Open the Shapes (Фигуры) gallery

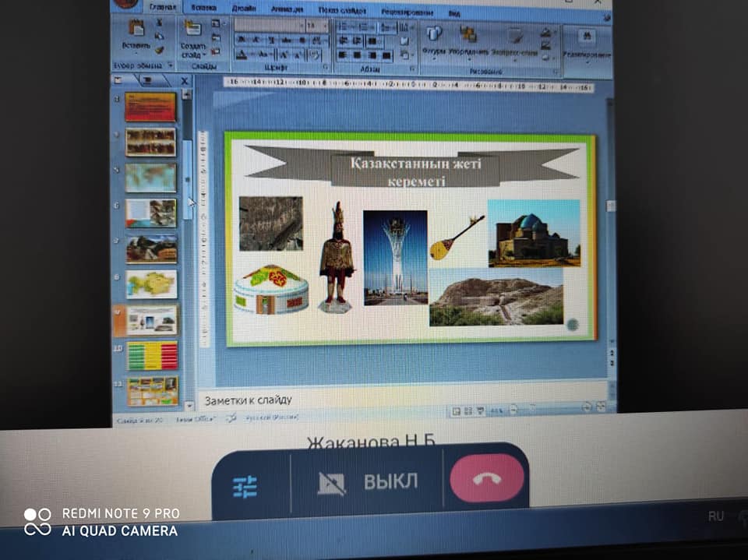click(434, 35)
